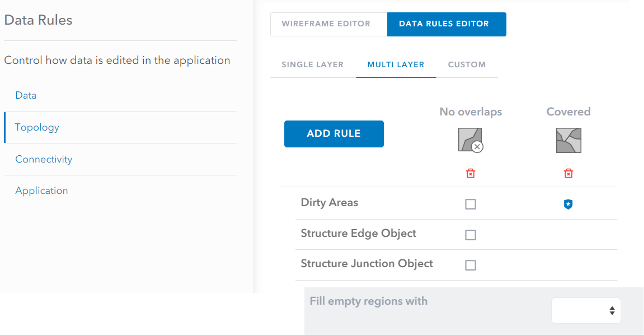Click the Structure Junction Object label

click(367, 264)
